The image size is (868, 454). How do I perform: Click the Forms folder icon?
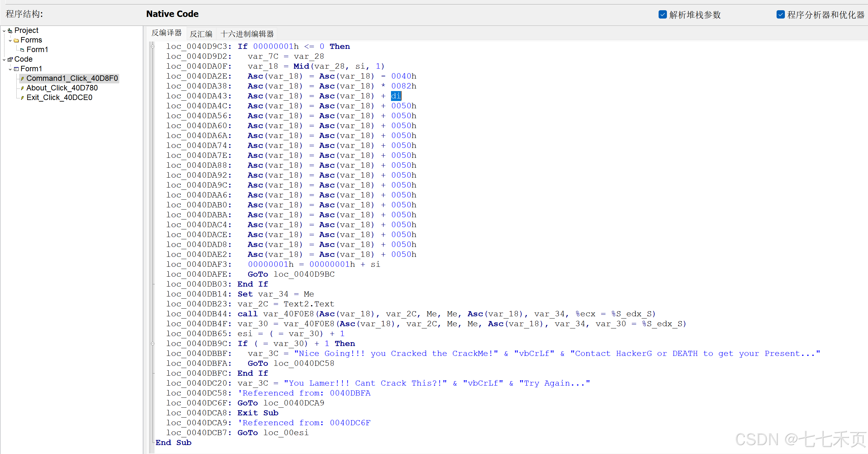[16, 40]
